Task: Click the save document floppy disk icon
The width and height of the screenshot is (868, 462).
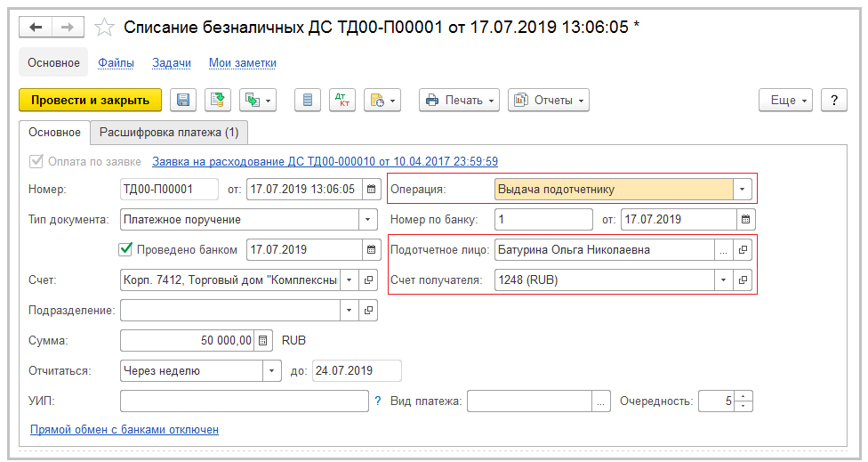Action: click(184, 100)
